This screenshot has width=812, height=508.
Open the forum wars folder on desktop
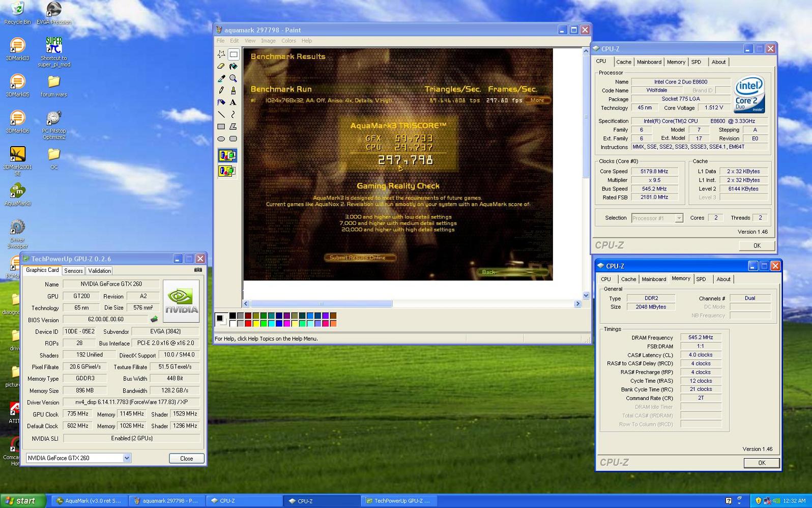54,86
